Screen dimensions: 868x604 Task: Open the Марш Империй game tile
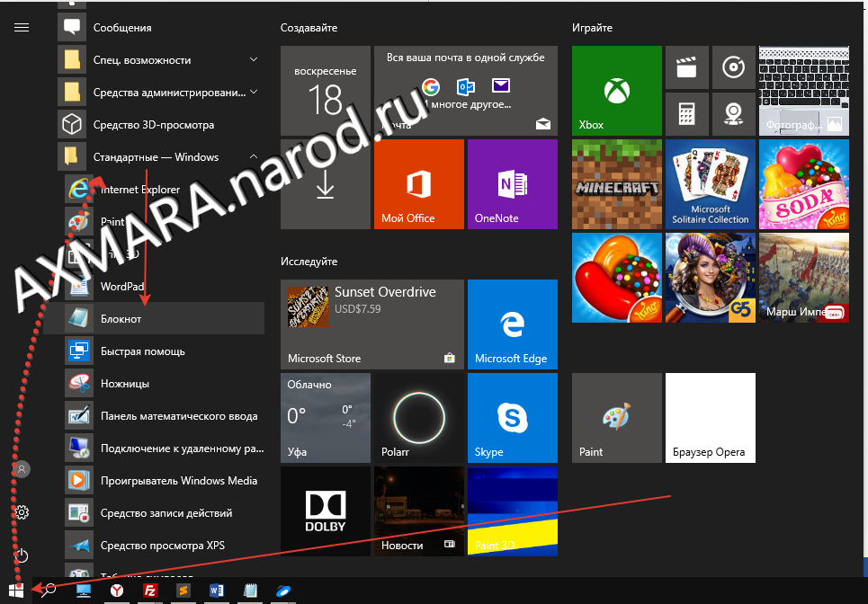point(804,278)
